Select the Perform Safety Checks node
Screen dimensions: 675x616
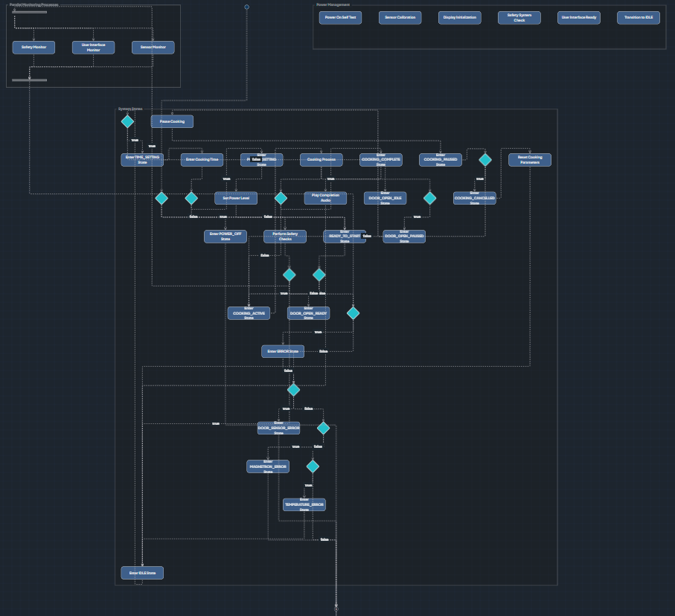(285, 237)
